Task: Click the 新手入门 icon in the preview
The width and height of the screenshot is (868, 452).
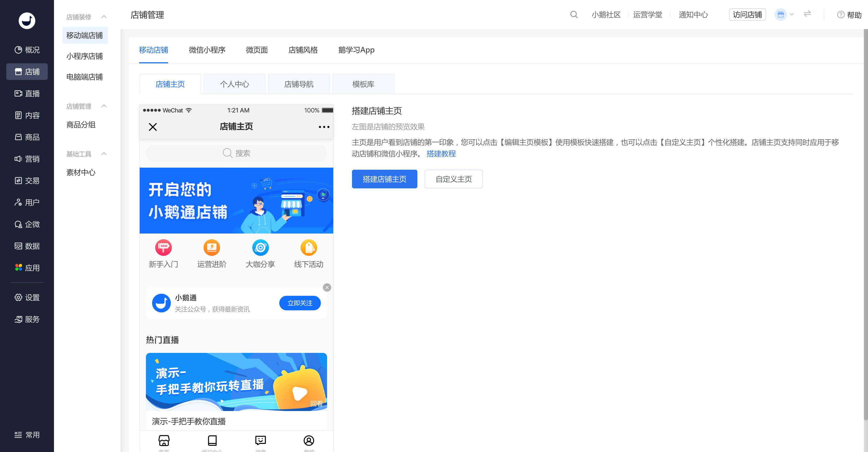Action: pos(164,248)
